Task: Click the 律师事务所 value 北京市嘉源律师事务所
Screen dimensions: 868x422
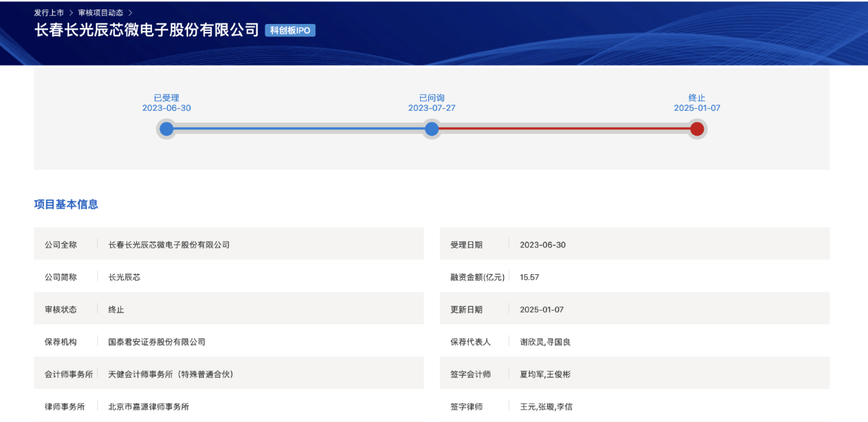Action: point(148,407)
